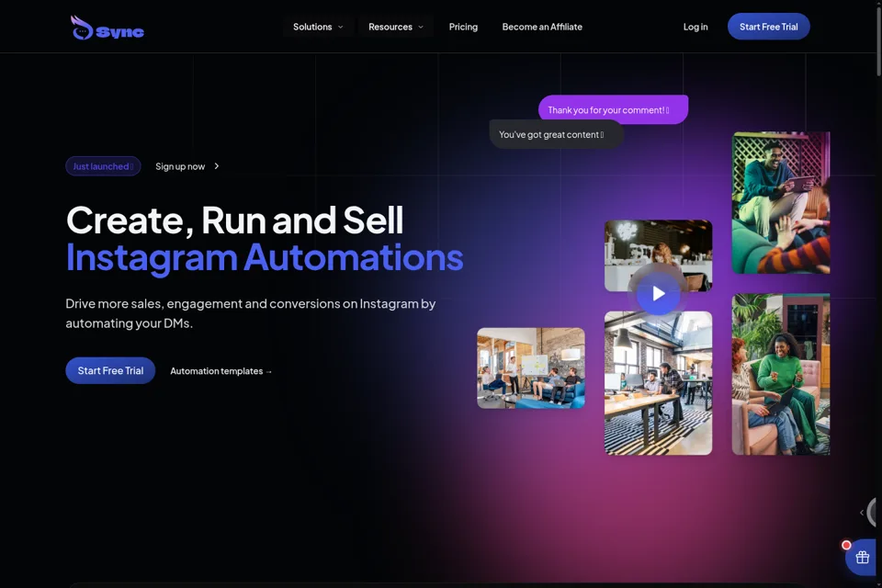The width and height of the screenshot is (882, 588).
Task: Go to the Pricing page
Action: (463, 27)
